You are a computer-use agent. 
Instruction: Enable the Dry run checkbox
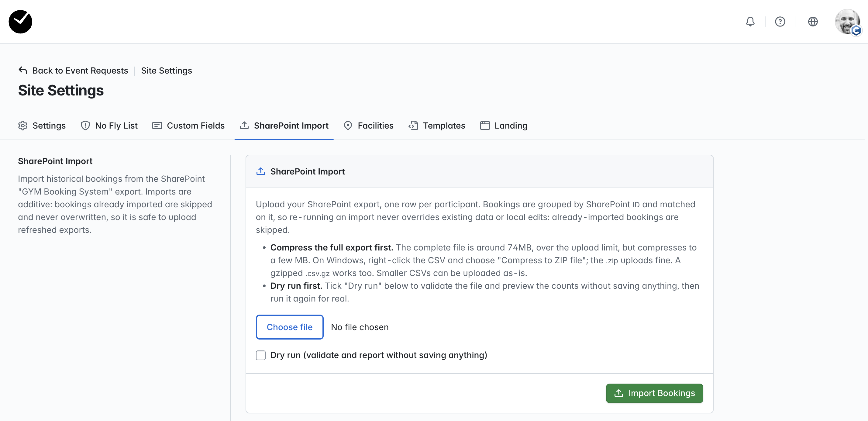(x=261, y=355)
